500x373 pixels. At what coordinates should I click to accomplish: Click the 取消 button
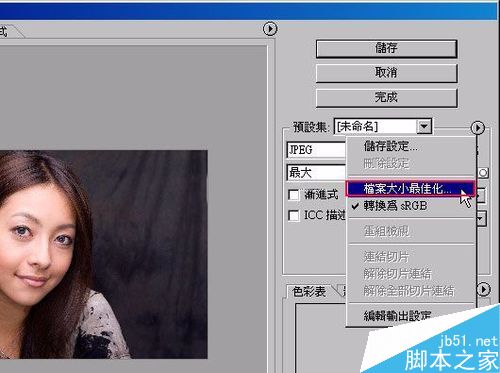point(386,73)
